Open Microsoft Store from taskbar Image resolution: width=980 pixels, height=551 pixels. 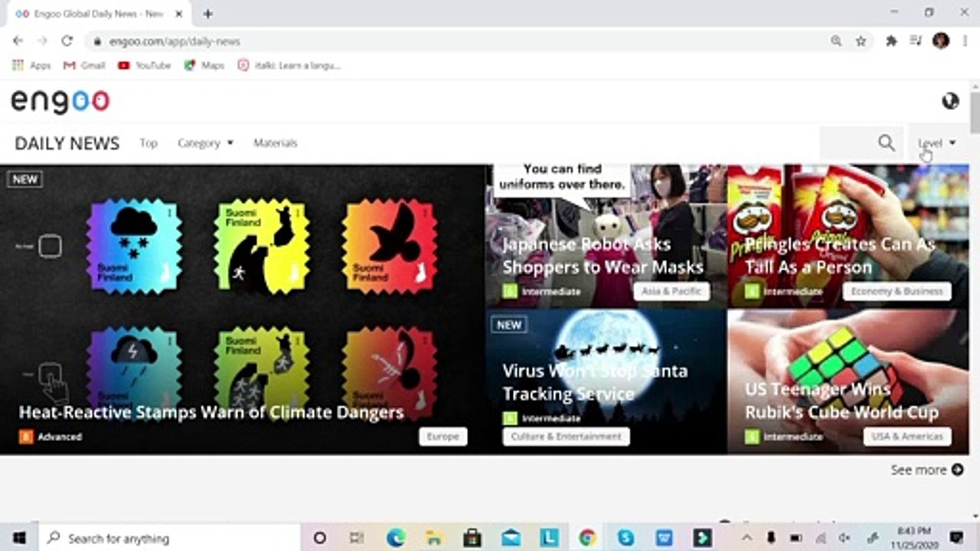(472, 538)
